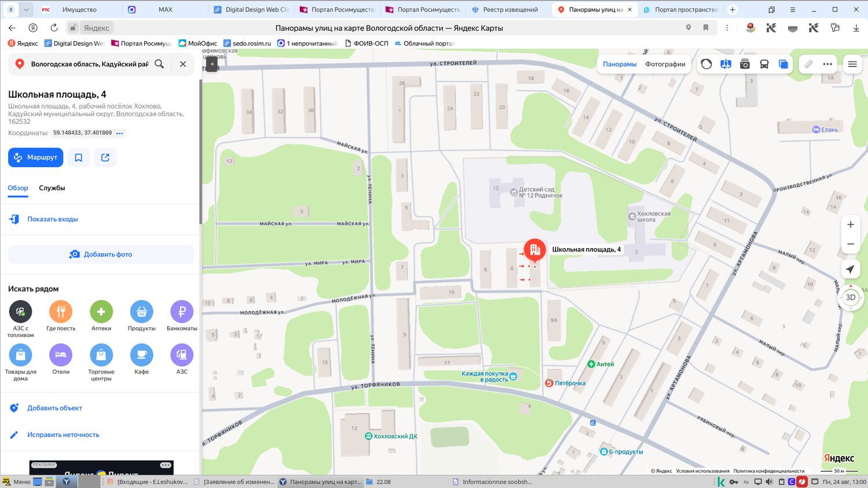
Task: Find nearby Где поесть places
Action: (x=61, y=316)
